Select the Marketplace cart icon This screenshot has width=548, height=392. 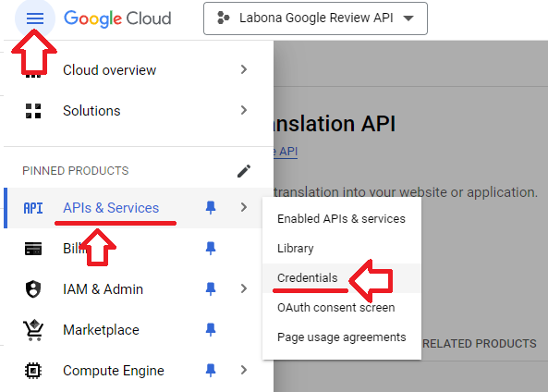[33, 330]
